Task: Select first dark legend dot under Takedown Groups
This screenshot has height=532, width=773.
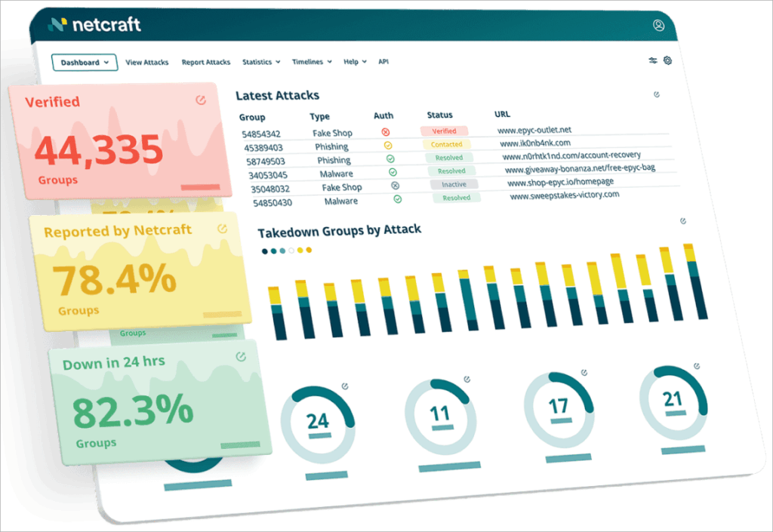Action: [x=265, y=251]
